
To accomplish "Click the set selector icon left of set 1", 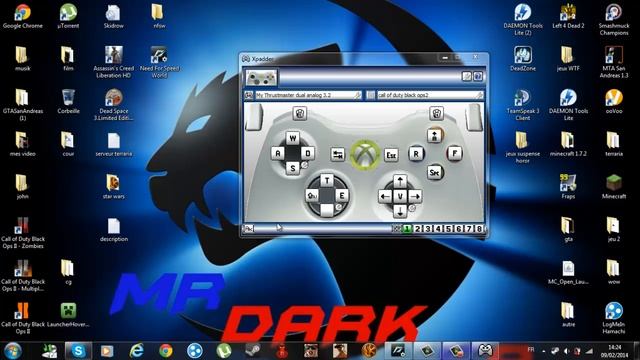I will click(x=396, y=229).
